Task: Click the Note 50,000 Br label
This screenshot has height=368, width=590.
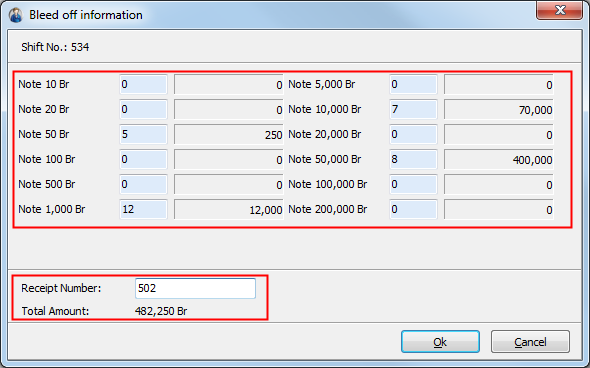Action: pyautogui.click(x=325, y=159)
